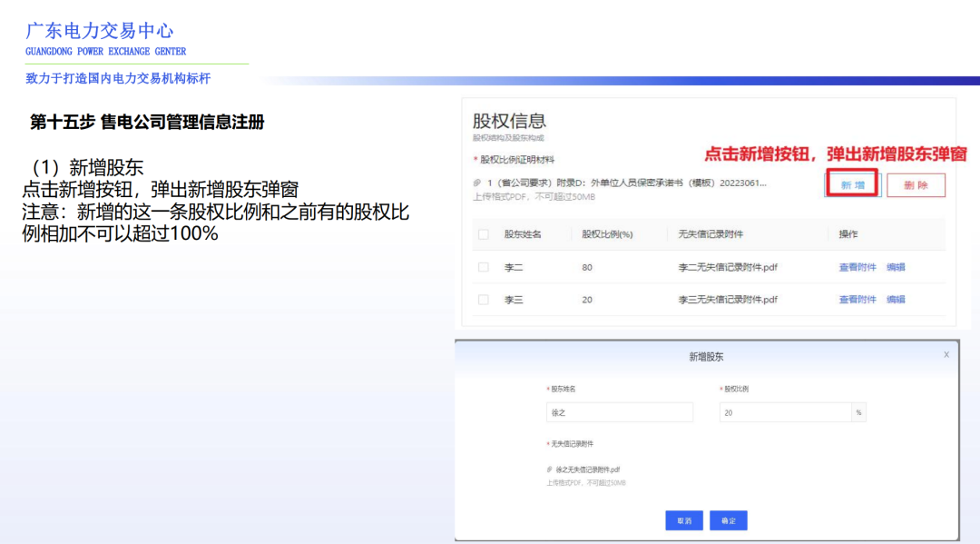Open 查看附件 for shareholder 李三
Viewport: 980px width, 544px height.
pyautogui.click(x=857, y=299)
